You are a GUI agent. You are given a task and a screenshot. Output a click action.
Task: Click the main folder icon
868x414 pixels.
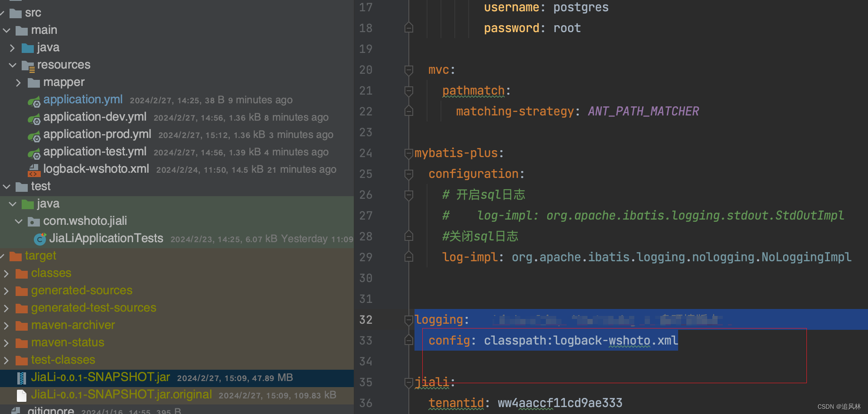[22, 30]
